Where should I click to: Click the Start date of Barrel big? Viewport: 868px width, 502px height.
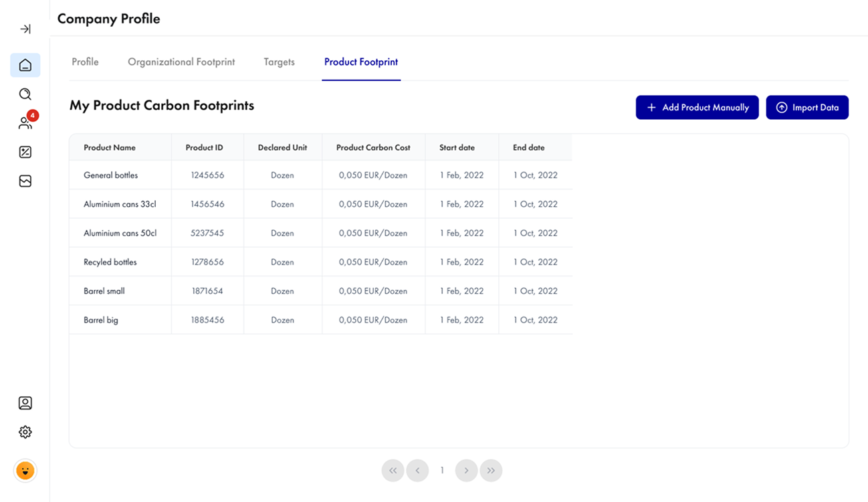pyautogui.click(x=461, y=320)
